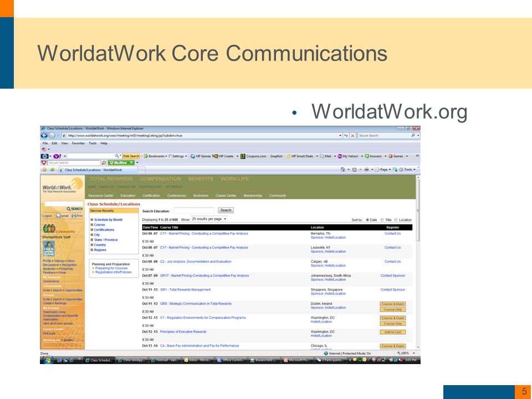Viewport: 532px width, 399px height.
Task: Click HP Games toolbar shortcut
Action: coord(201,156)
